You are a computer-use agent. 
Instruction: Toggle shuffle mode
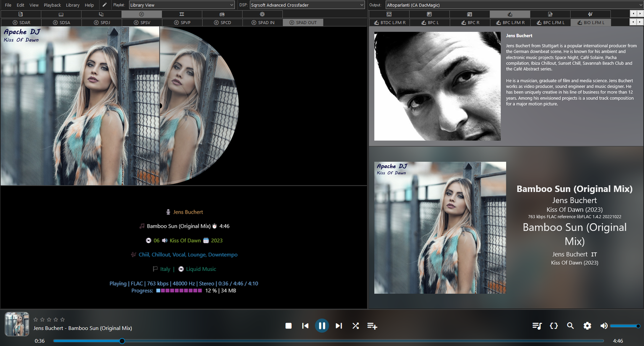click(355, 326)
